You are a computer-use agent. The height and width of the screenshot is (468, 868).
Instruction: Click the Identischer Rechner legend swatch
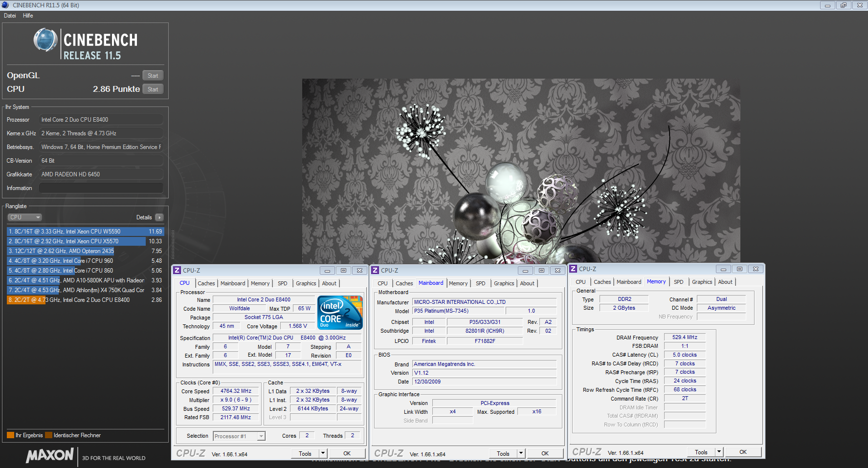coord(48,435)
